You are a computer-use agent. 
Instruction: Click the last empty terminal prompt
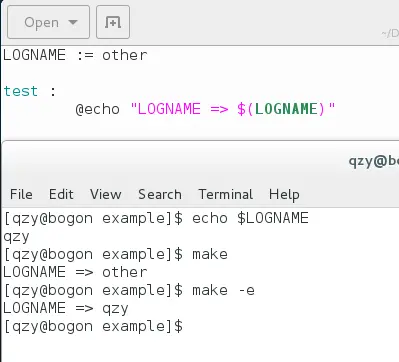(x=93, y=326)
